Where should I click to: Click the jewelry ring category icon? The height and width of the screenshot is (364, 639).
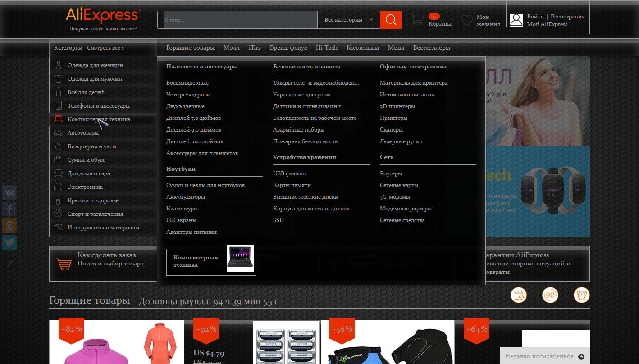coord(58,146)
